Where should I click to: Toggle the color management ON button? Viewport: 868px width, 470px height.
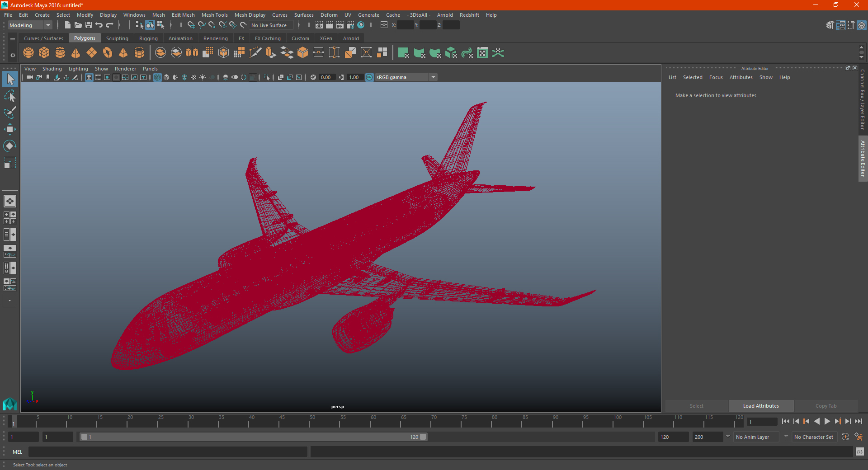[x=369, y=77]
